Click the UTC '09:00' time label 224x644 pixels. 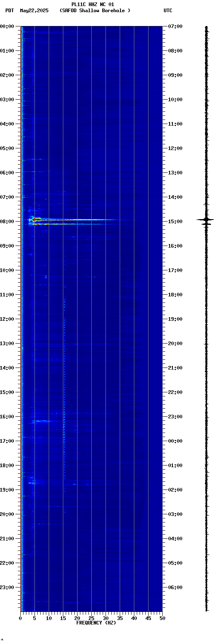(175, 75)
